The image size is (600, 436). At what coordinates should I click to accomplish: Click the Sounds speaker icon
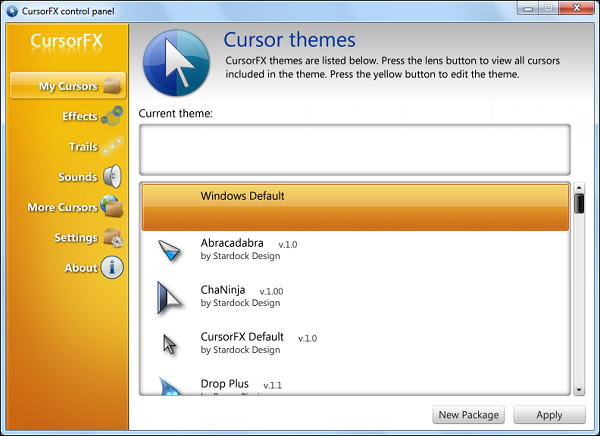(112, 176)
